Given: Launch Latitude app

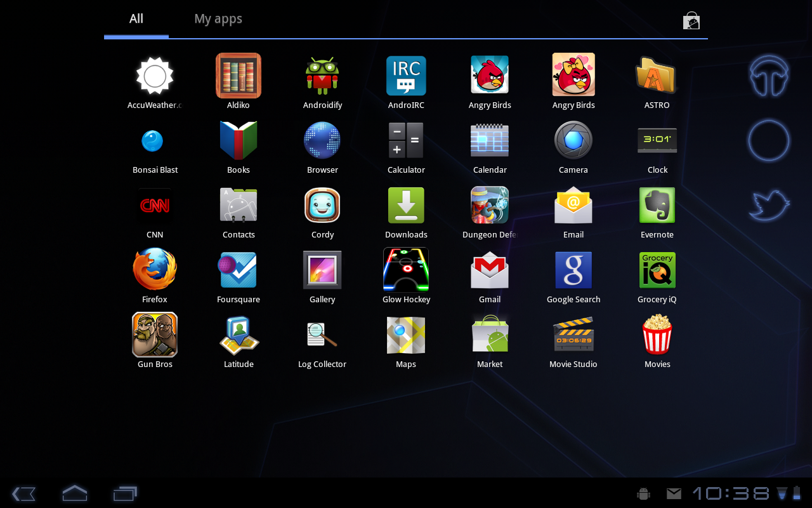Looking at the screenshot, I should pyautogui.click(x=239, y=335).
